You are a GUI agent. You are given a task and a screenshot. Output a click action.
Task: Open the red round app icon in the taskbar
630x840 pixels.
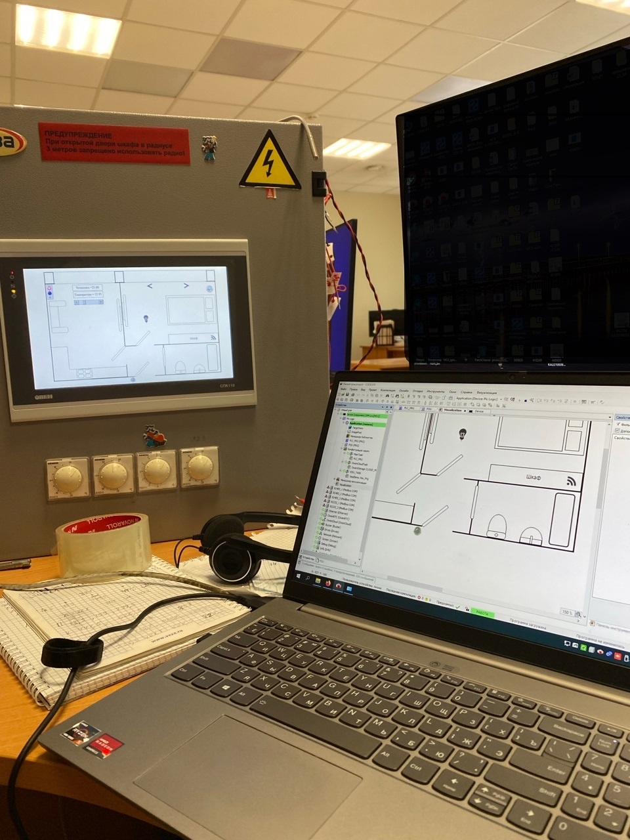point(339,585)
